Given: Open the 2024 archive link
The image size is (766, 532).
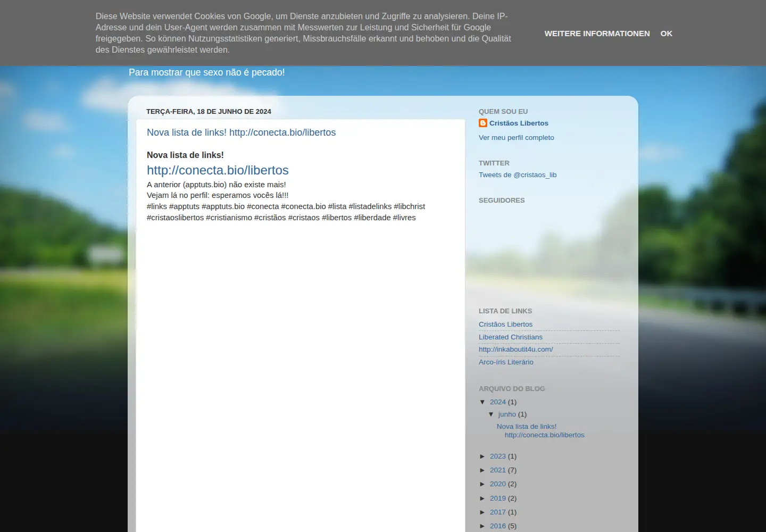Looking at the screenshot, I should (498, 402).
